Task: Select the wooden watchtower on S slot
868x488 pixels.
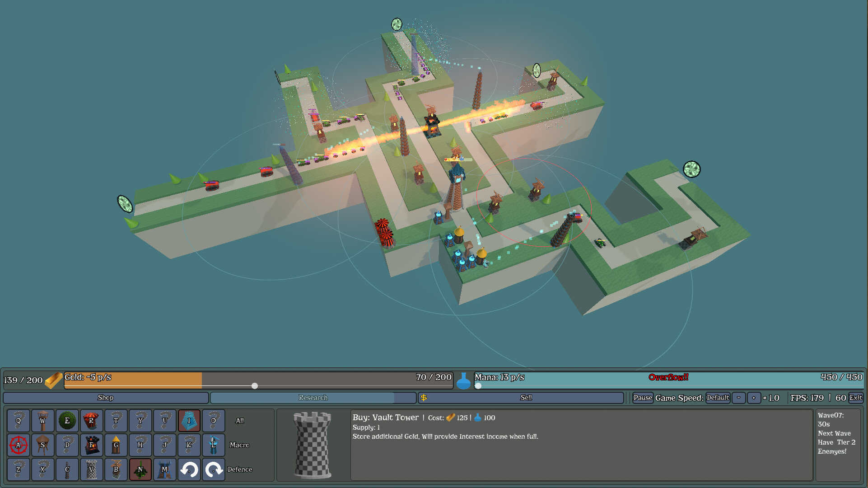Action: [x=42, y=445]
